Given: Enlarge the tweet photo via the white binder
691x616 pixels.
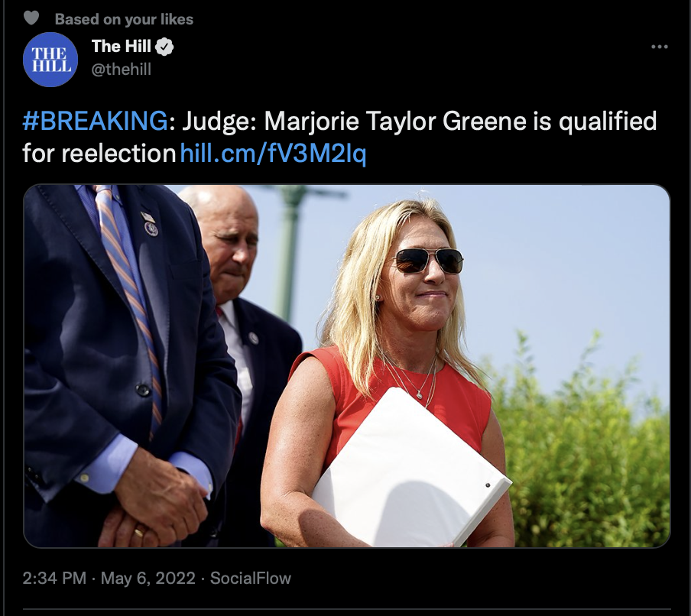Looking at the screenshot, I should [x=410, y=467].
